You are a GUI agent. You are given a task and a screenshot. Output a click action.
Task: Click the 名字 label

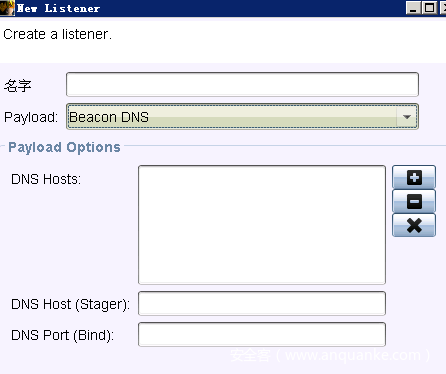click(17, 86)
